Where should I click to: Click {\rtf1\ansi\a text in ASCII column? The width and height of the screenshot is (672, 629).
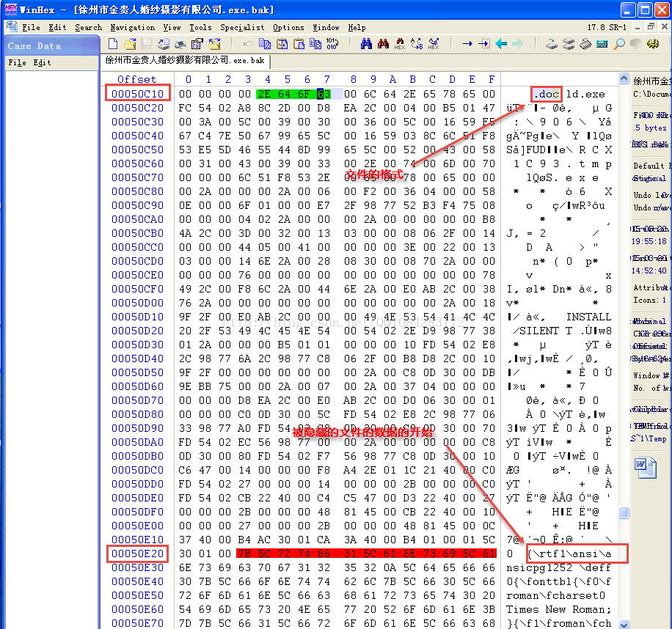569,553
